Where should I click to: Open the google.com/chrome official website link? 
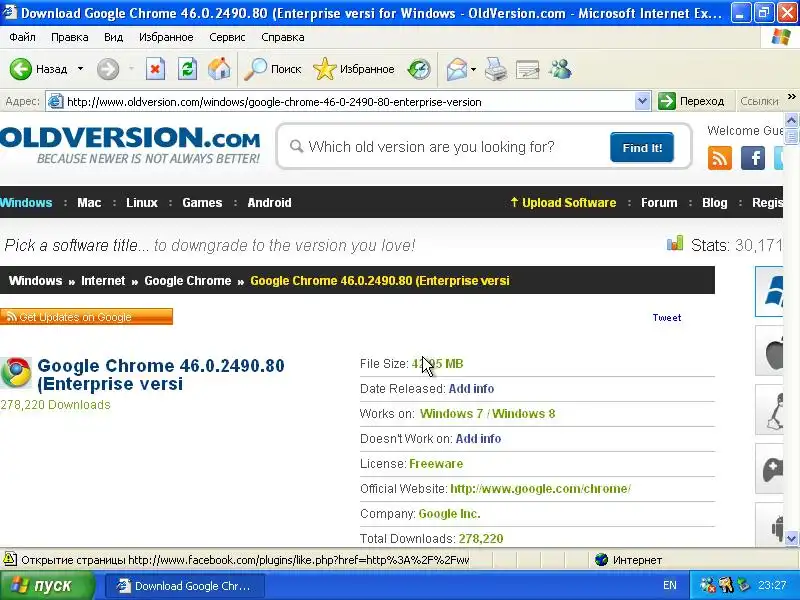540,489
